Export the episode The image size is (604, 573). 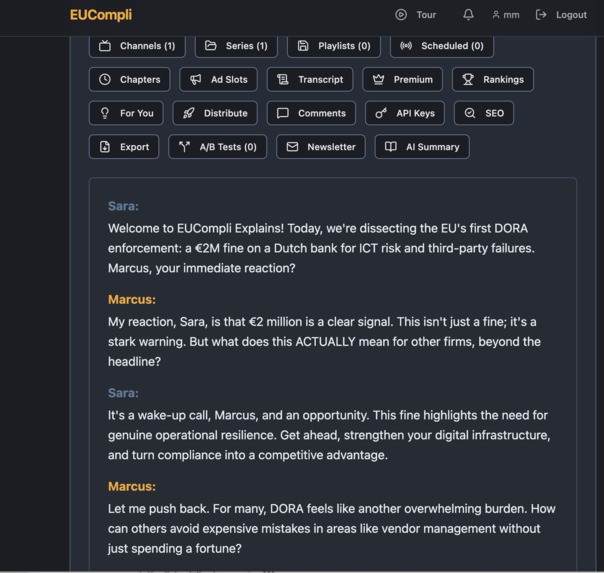124,147
